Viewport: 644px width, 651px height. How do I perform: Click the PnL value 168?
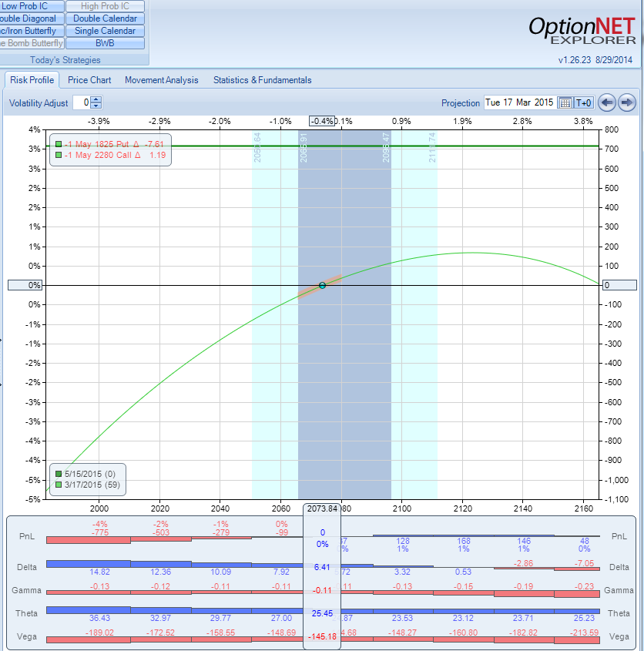pos(464,541)
